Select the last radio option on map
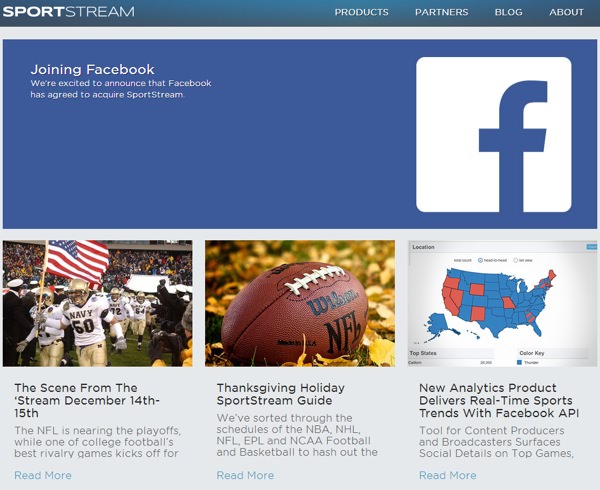This screenshot has height=490, width=600. click(515, 260)
